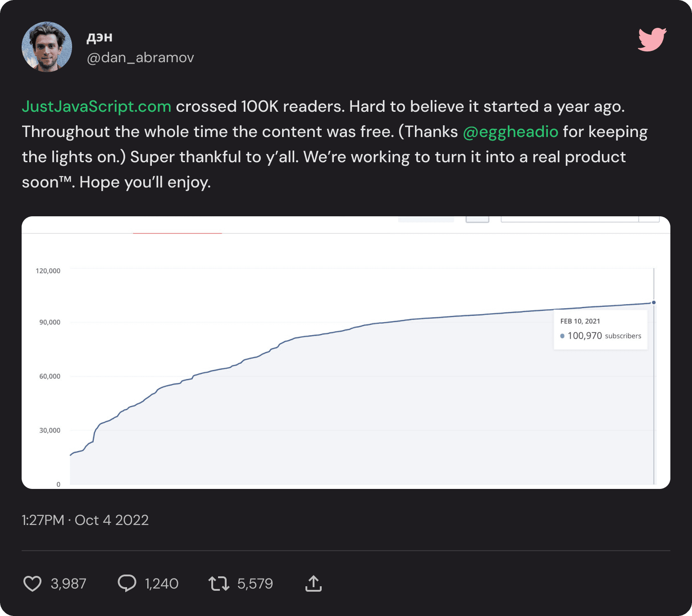Click the FEB 10, 2021 subscribers tooltip
This screenshot has width=692, height=616.
tap(600, 329)
